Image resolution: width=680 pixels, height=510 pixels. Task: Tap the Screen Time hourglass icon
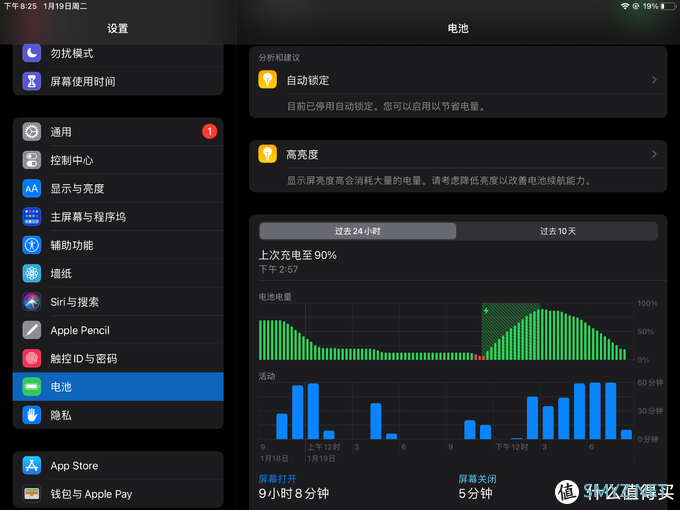tap(32, 81)
